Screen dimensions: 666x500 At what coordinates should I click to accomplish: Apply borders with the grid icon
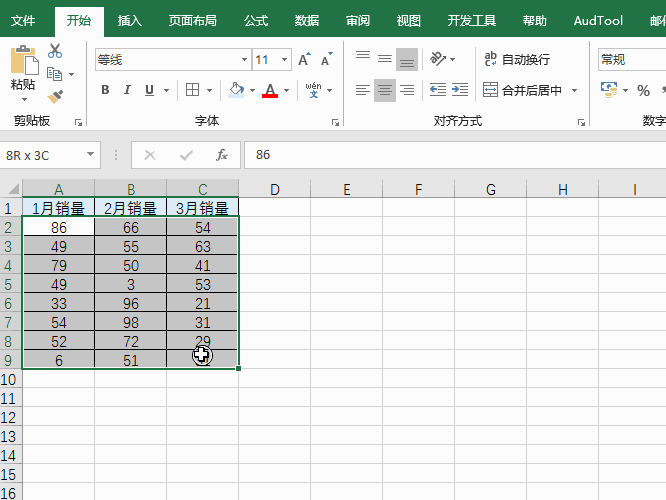(x=192, y=90)
